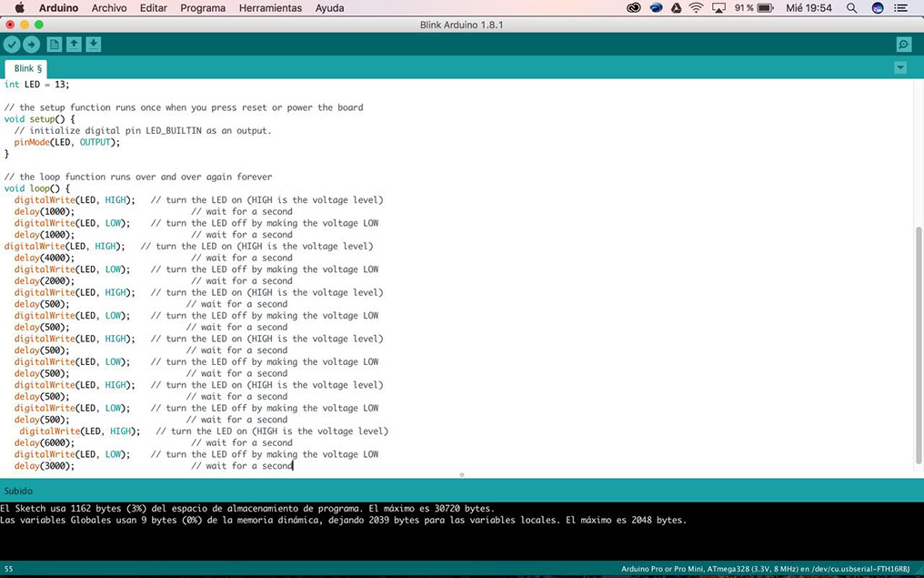Click the 'void loop() {' line
The width and height of the screenshot is (924, 578).
tap(37, 188)
